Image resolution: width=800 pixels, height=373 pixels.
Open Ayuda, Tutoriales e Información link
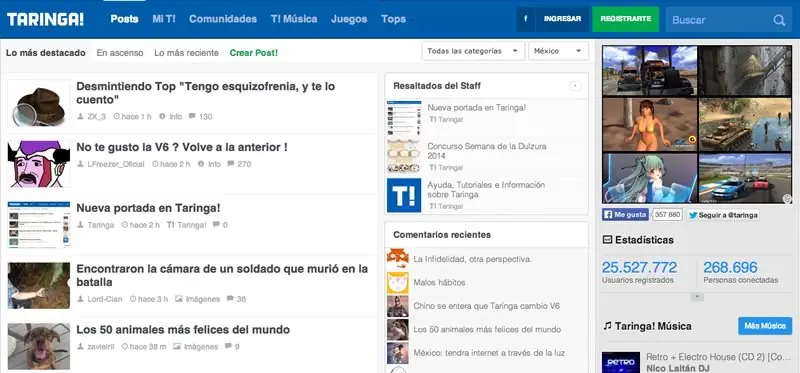click(486, 189)
